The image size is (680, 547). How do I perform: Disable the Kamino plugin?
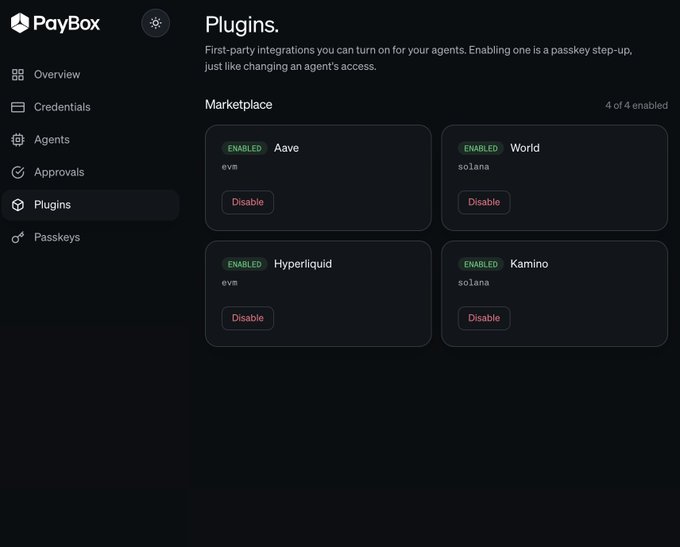(x=484, y=318)
